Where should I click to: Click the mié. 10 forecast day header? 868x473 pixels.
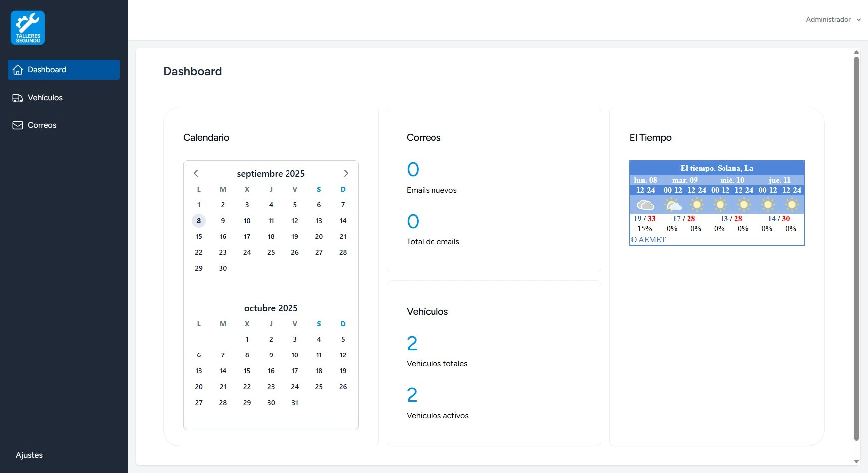pyautogui.click(x=732, y=180)
